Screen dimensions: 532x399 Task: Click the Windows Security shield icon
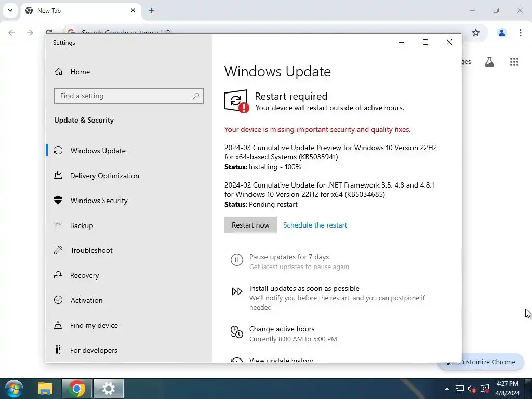[58, 200]
